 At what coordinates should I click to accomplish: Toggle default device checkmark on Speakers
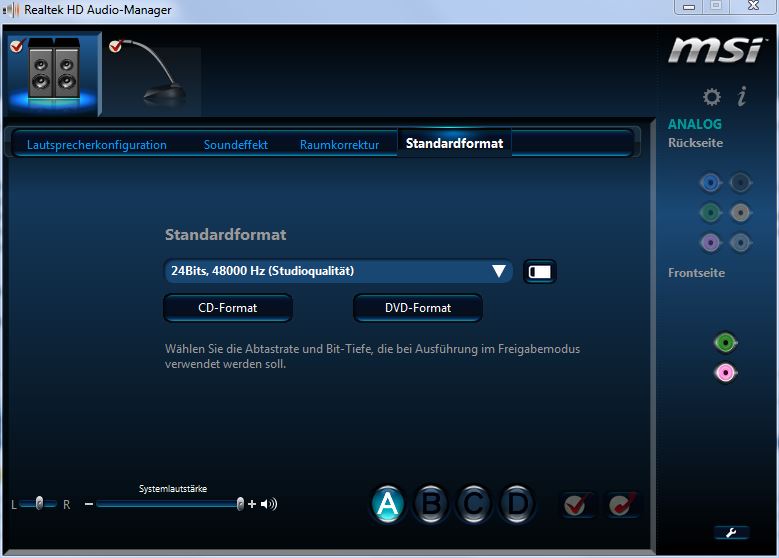click(17, 45)
